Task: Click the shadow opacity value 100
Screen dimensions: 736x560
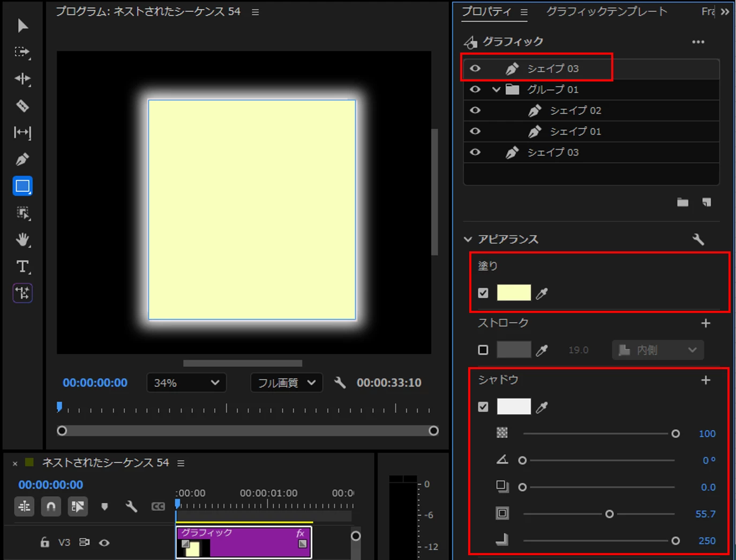Action: [707, 434]
